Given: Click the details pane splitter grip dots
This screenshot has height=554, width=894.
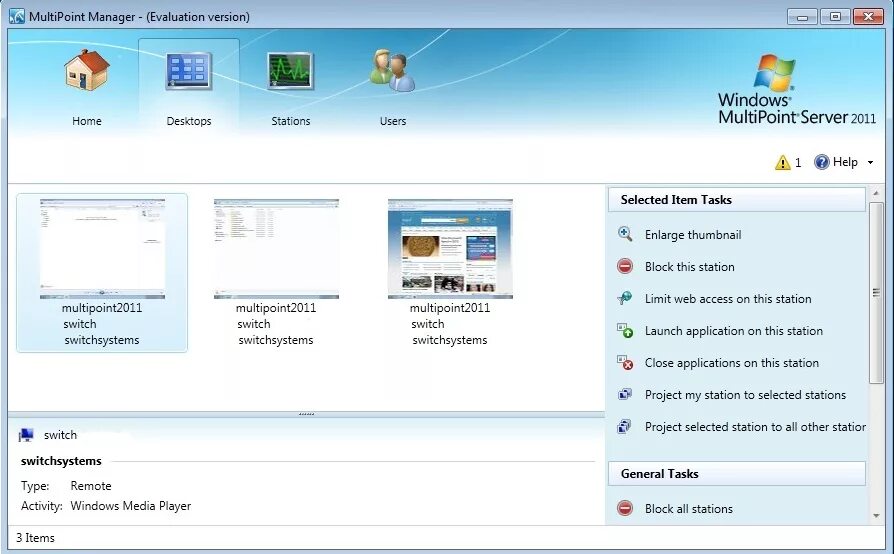Looking at the screenshot, I should pos(306,414).
